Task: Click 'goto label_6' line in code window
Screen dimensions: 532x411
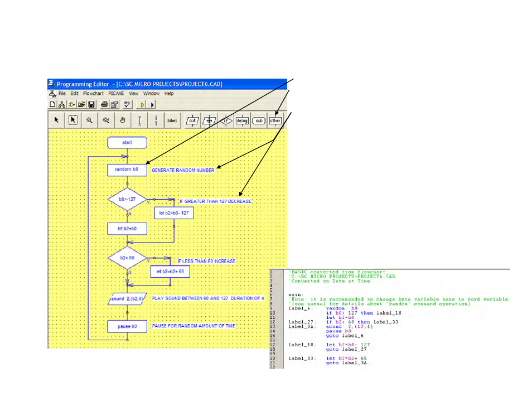Action: pos(345,336)
